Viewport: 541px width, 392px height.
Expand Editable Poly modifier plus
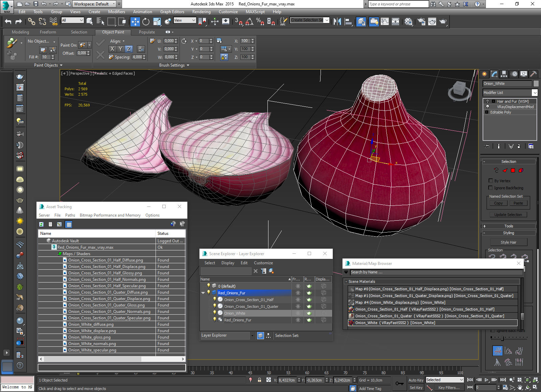[x=487, y=112]
